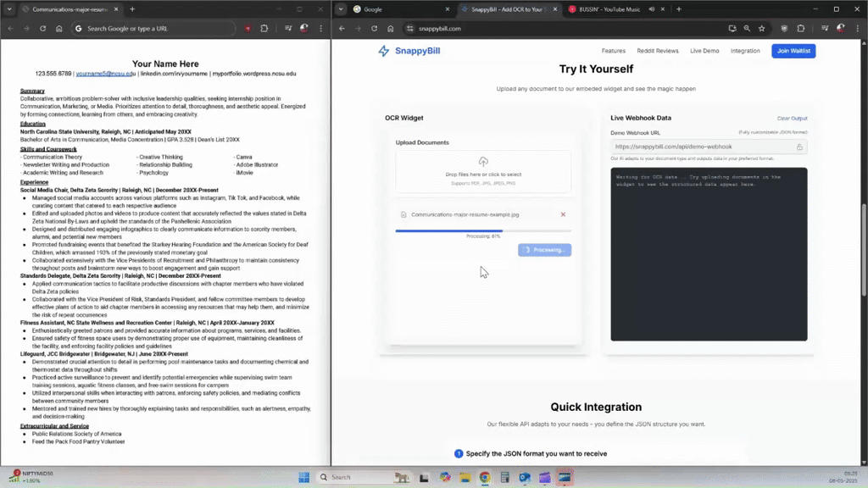This screenshot has width=868, height=488.
Task: Switch to the Google tab in right window
Action: coord(401,9)
